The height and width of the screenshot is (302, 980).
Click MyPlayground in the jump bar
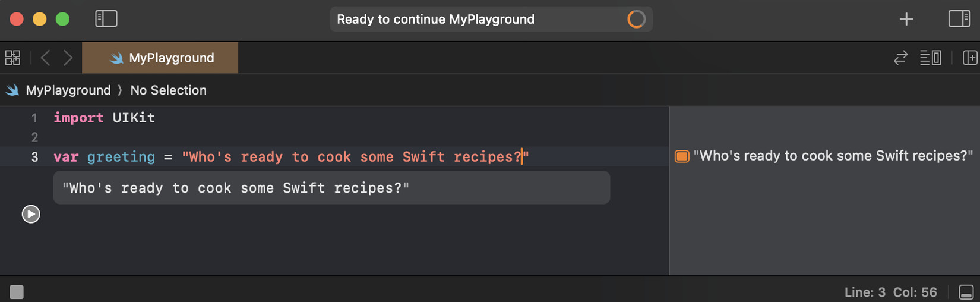(68, 90)
